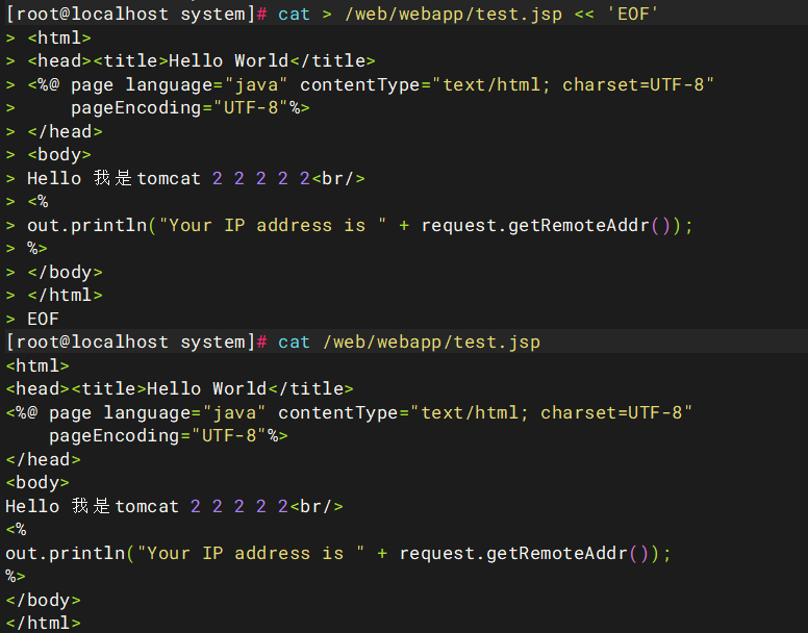Viewport: 808px width, 633px height.
Task: Click 'Hello 我是 tomcat' line in cat output
Action: 174,506
